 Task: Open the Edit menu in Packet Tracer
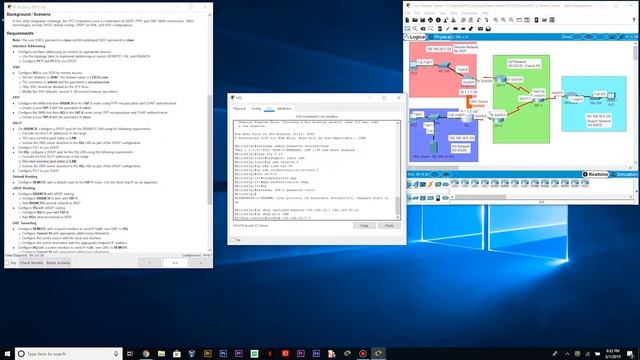[x=417, y=13]
